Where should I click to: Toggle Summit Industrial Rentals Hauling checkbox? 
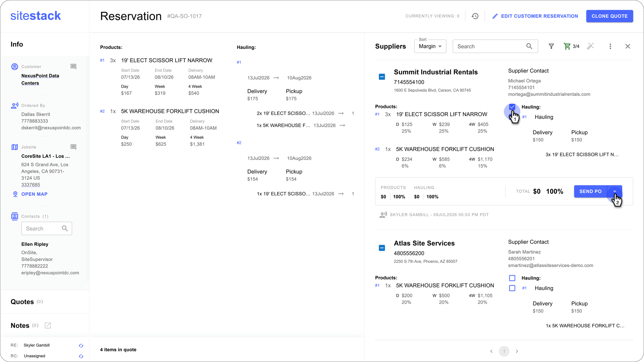pyautogui.click(x=512, y=107)
